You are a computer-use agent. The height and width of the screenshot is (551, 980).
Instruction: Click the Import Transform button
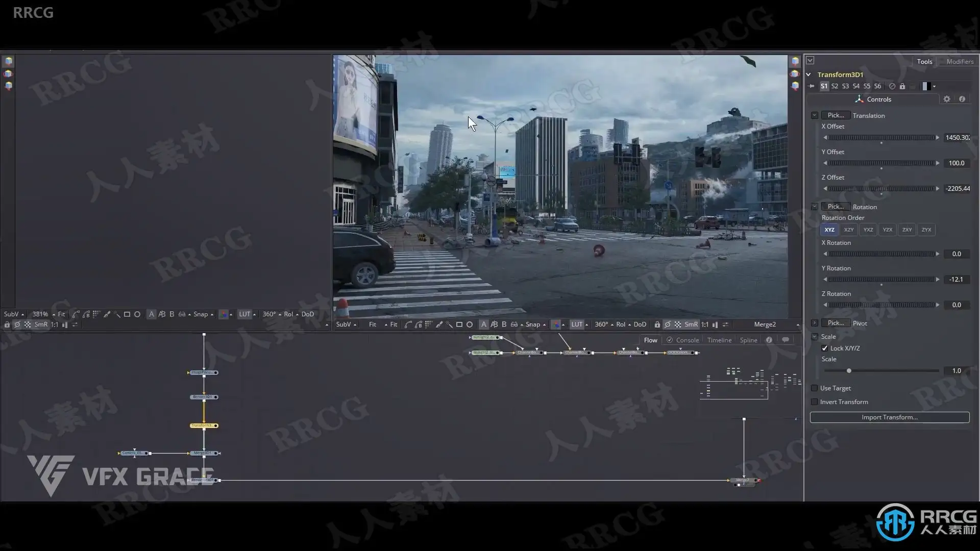pyautogui.click(x=889, y=417)
